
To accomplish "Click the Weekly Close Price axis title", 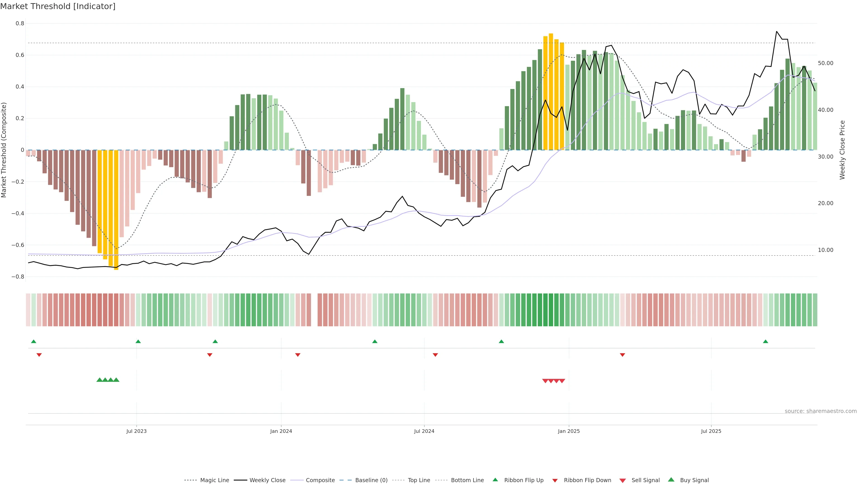I will (842, 150).
